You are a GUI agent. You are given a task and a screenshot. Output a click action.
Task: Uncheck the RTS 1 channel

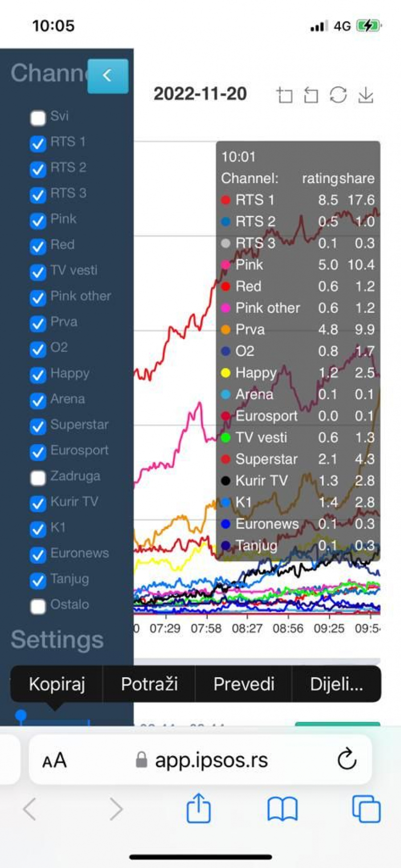click(x=38, y=143)
